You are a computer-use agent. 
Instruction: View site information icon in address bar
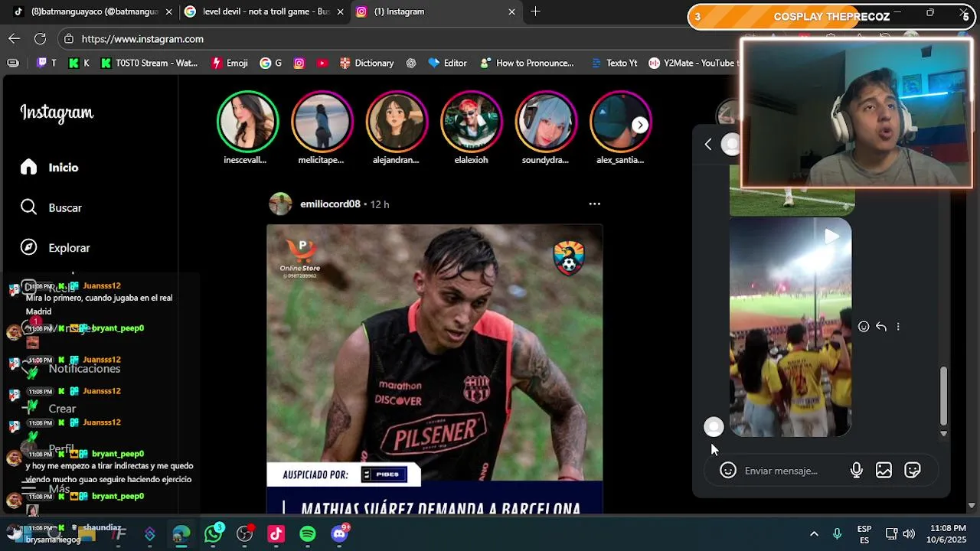pyautogui.click(x=69, y=39)
